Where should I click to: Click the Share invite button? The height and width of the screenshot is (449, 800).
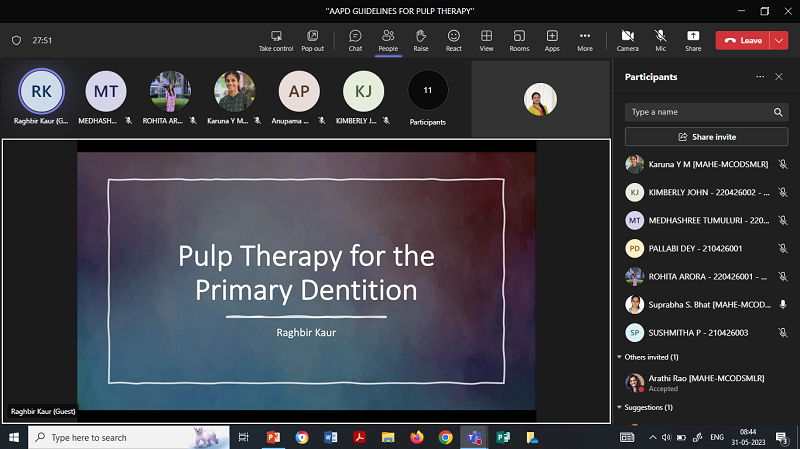pyautogui.click(x=706, y=136)
